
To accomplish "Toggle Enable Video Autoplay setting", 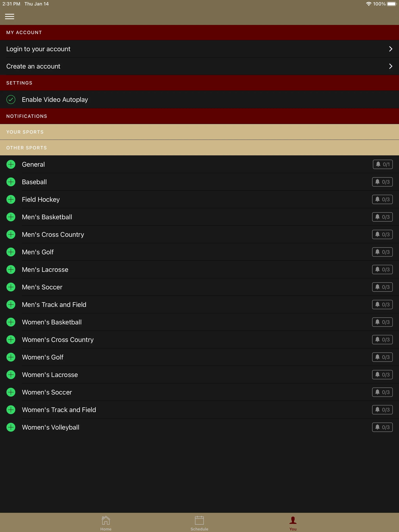I will click(11, 99).
